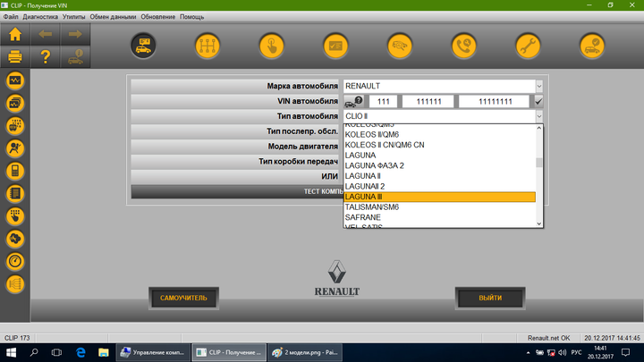Open the wrench repair icon
Screen dimensions: 644x362
point(528,46)
